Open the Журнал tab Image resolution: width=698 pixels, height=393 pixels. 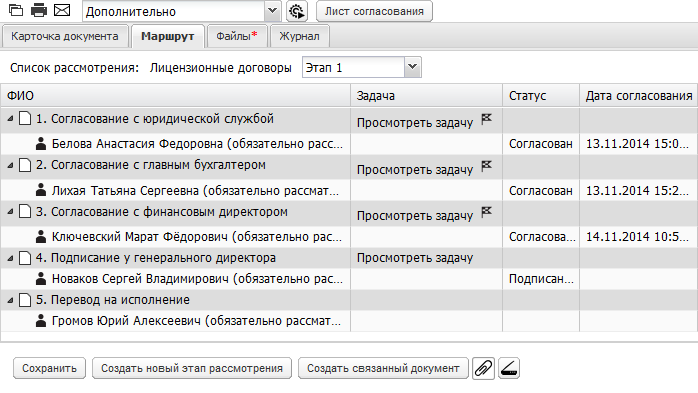[x=299, y=36]
